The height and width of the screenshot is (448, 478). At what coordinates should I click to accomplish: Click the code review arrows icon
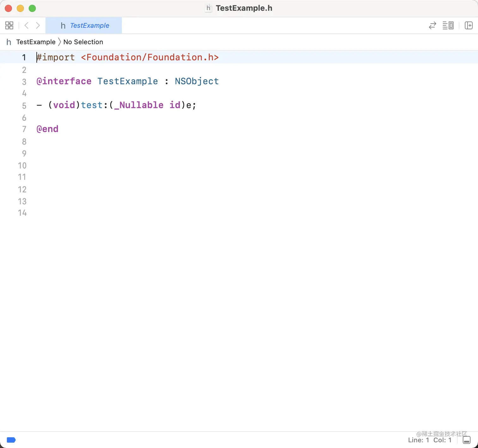(x=432, y=25)
